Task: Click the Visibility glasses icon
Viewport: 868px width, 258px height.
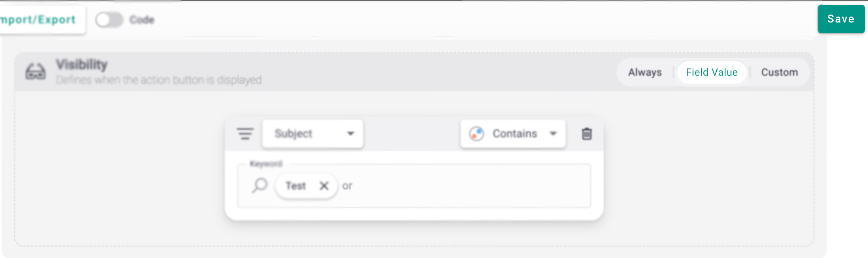Action: 36,72
